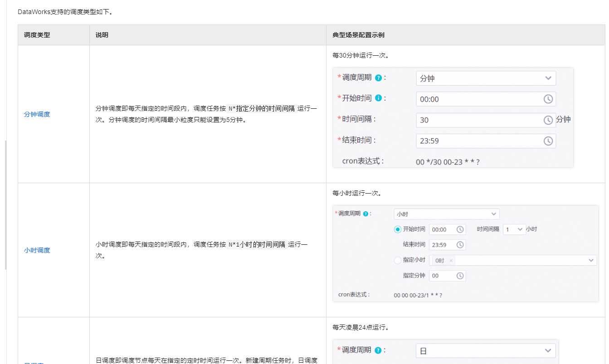
Task: Click the 结束时间 input showing 23:59 in minute example
Action: [x=486, y=141]
